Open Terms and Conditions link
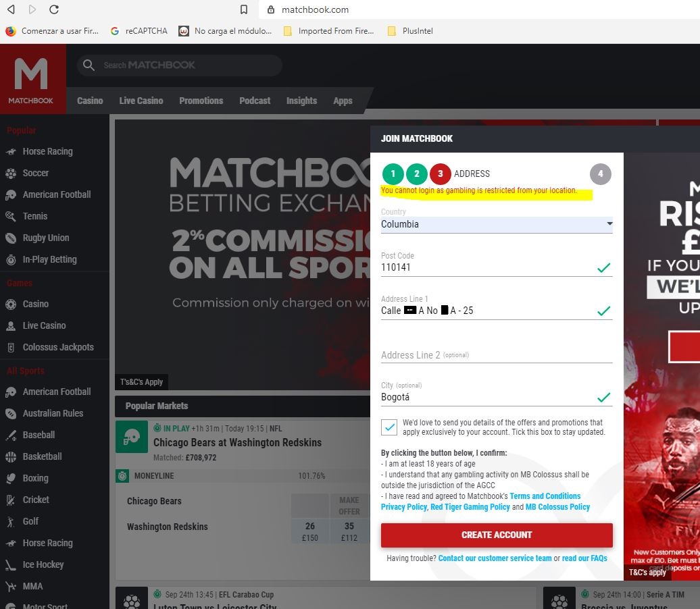Viewport: 700px width, 609px height. (x=545, y=496)
